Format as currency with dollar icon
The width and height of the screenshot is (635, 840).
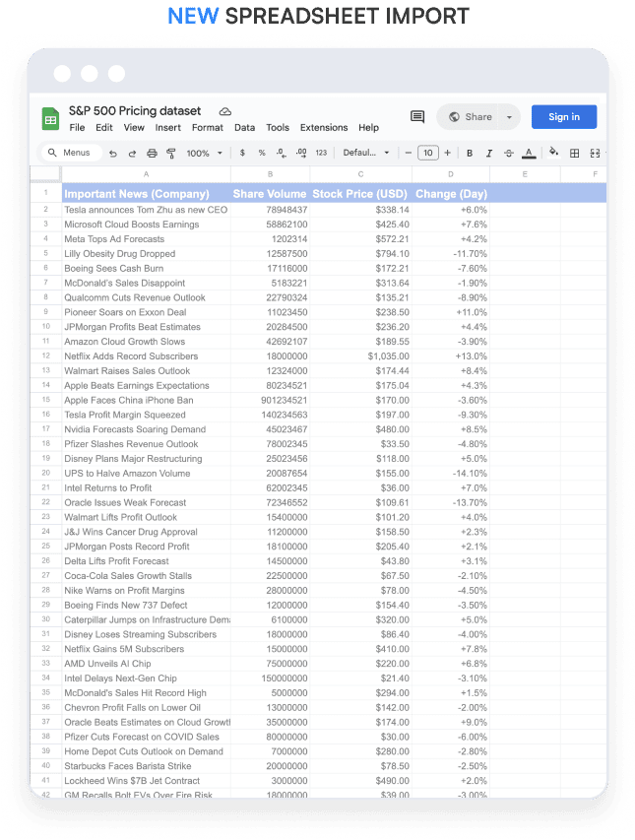(242, 153)
